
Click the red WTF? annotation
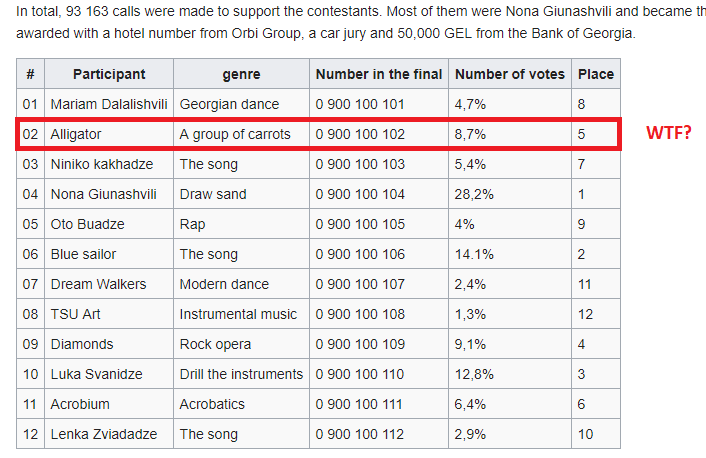(x=669, y=133)
